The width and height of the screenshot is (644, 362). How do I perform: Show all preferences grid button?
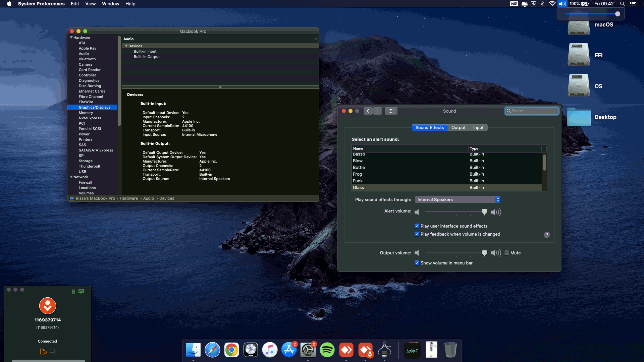tap(391, 111)
